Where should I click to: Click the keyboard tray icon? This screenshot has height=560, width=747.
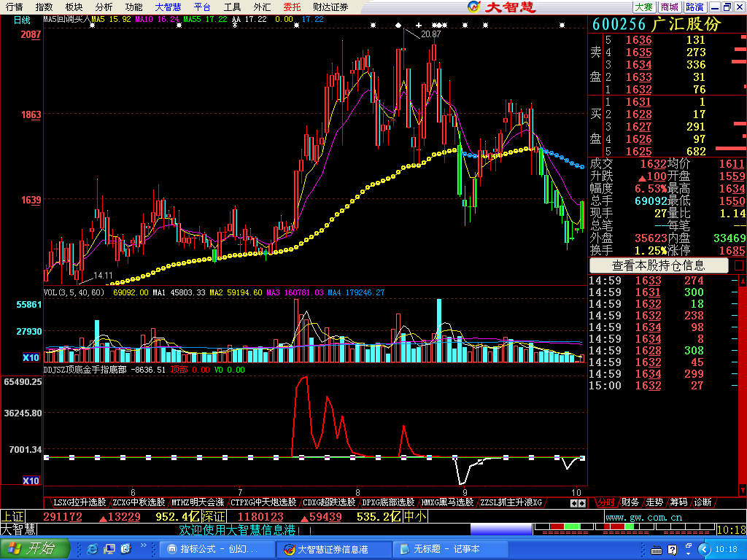pos(657,550)
